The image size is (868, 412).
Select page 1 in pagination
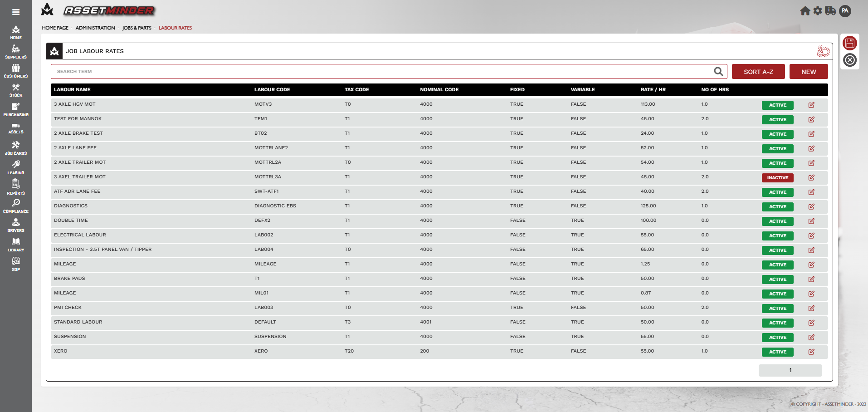[790, 370]
